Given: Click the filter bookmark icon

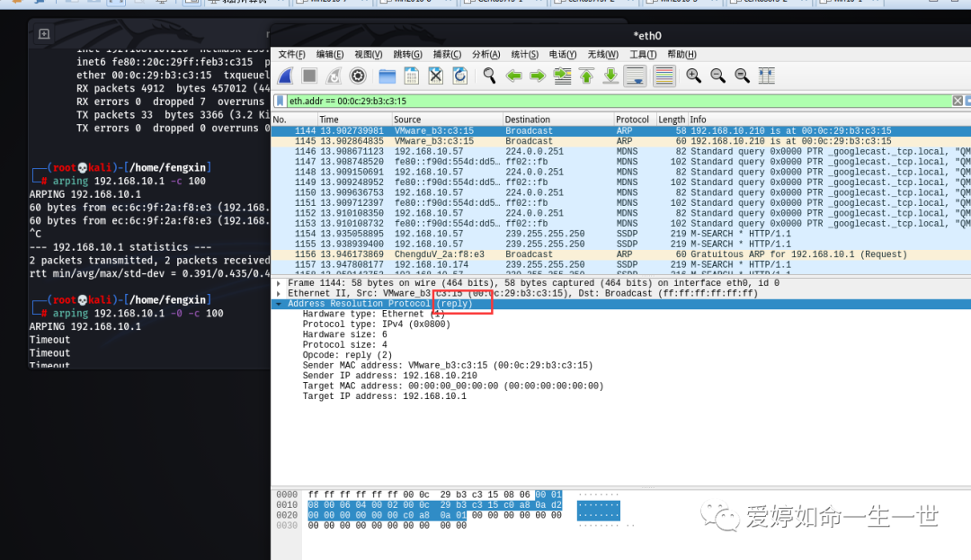Looking at the screenshot, I should pyautogui.click(x=281, y=102).
